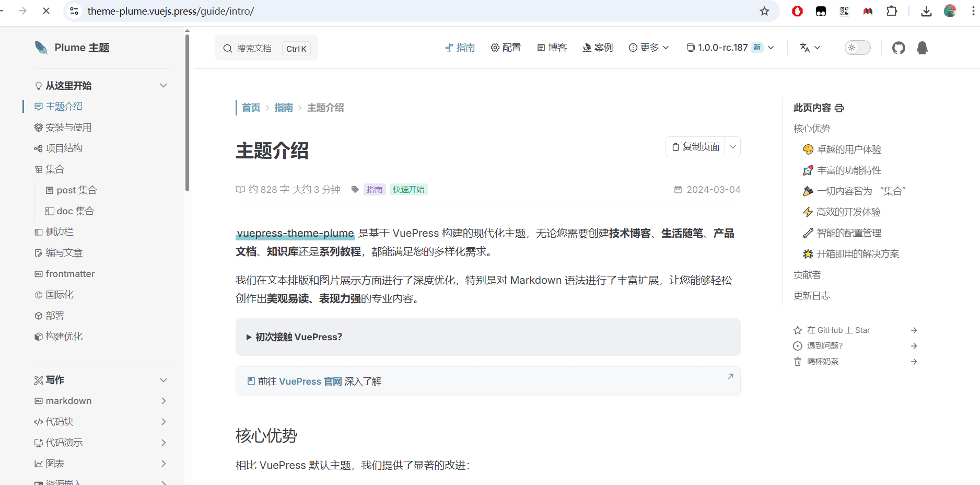This screenshot has width=980, height=485.
Task: Bookmark this page with the star icon
Action: pyautogui.click(x=764, y=11)
